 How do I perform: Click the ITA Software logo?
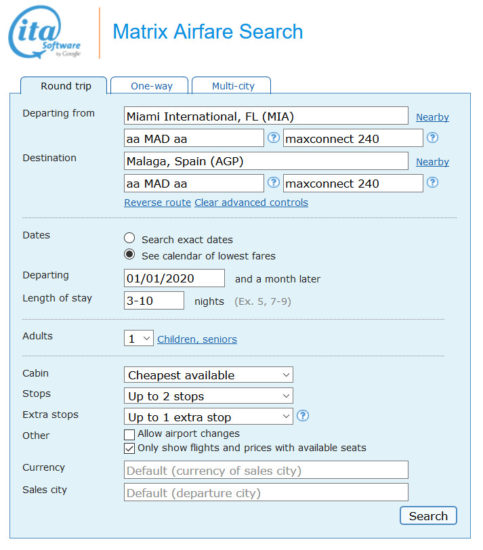[x=45, y=32]
